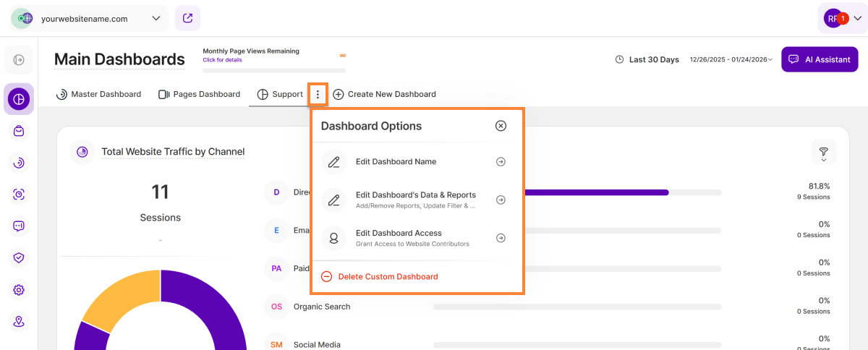Image resolution: width=868 pixels, height=350 pixels.
Task: Switch to the Master Dashboard tab
Action: pyautogui.click(x=98, y=94)
